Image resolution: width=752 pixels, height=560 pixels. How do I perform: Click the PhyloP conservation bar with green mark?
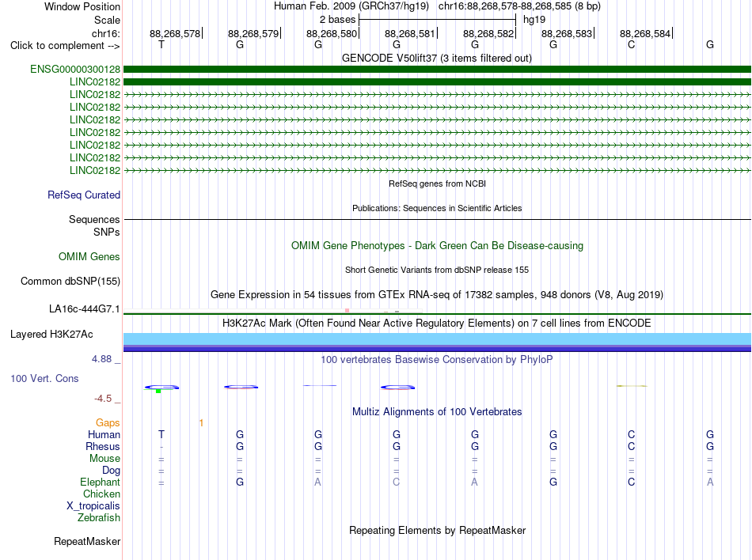coord(161,388)
